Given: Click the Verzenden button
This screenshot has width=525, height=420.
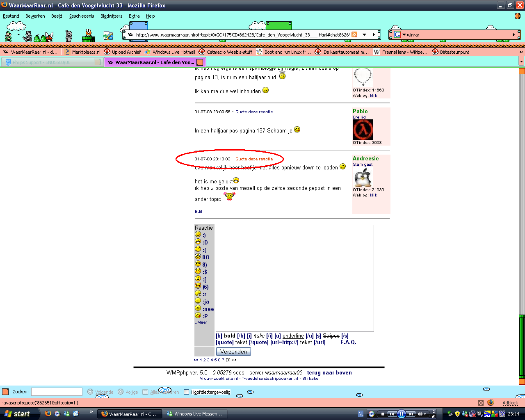Looking at the screenshot, I should [x=233, y=352].
